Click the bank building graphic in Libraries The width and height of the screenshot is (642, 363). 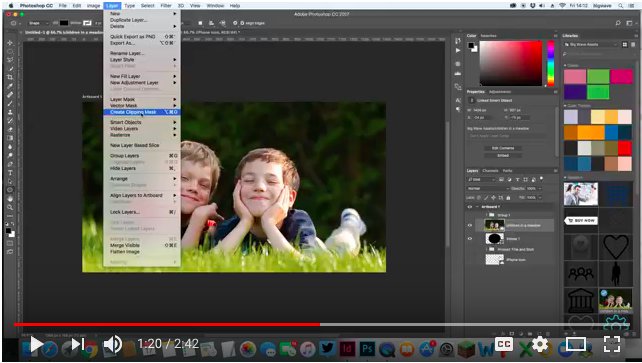(x=581, y=301)
